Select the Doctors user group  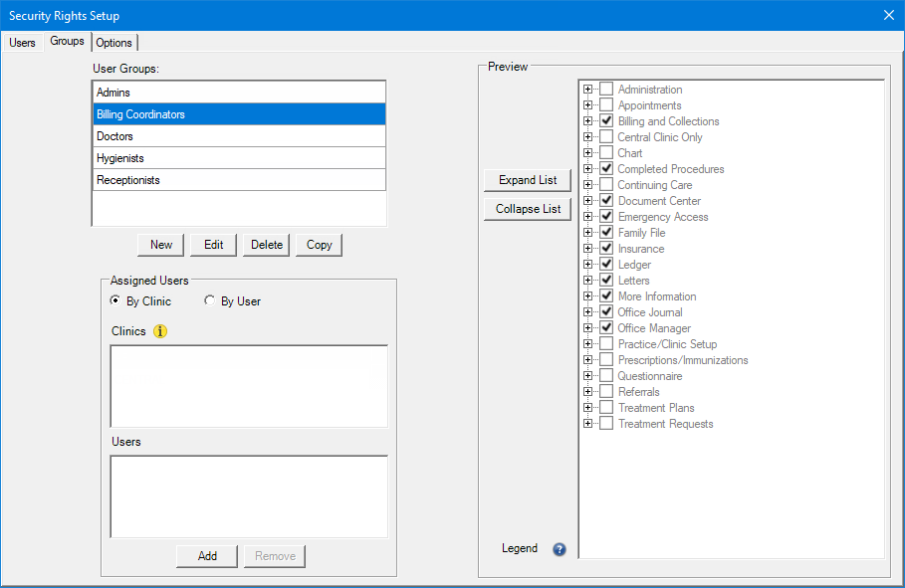[239, 136]
